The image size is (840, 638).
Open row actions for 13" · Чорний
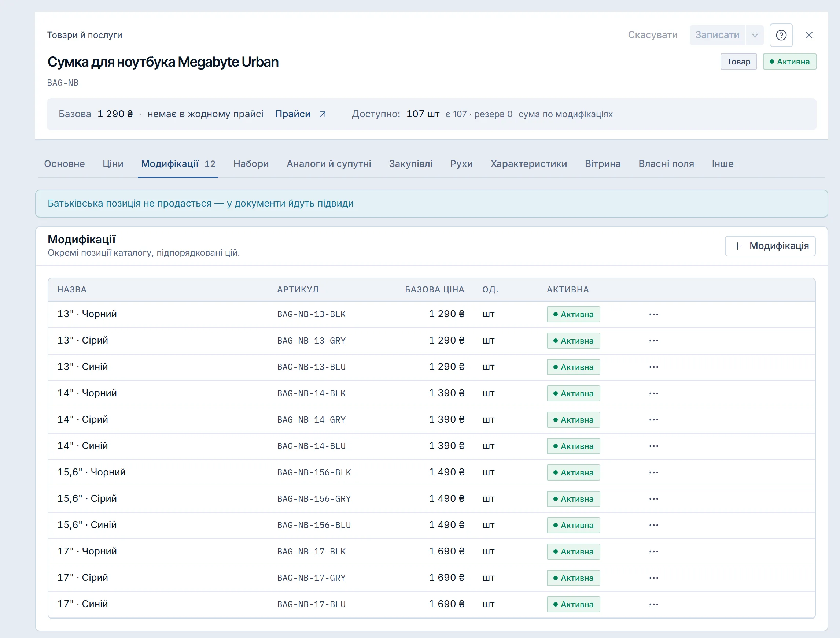click(x=653, y=314)
